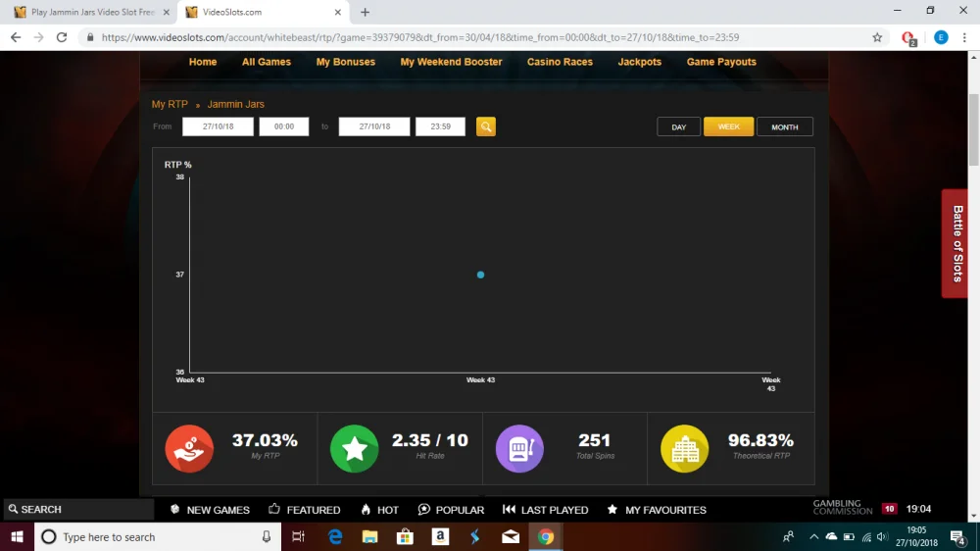This screenshot has width=980, height=551.
Task: Click the Cortana microphone icon
Action: [x=267, y=536]
